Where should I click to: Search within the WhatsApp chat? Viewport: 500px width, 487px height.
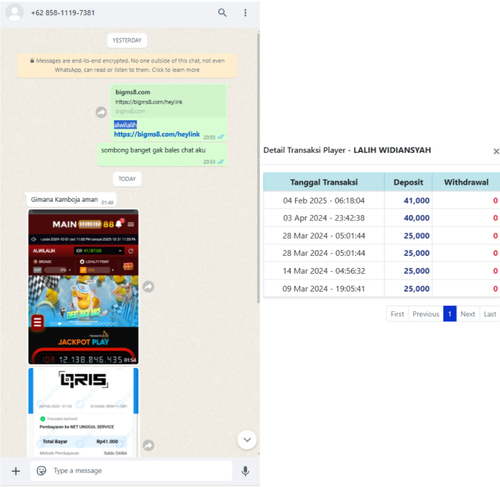click(222, 13)
